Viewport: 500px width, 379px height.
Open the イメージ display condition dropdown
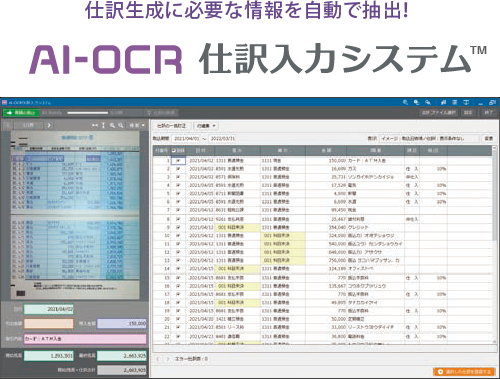point(429,138)
